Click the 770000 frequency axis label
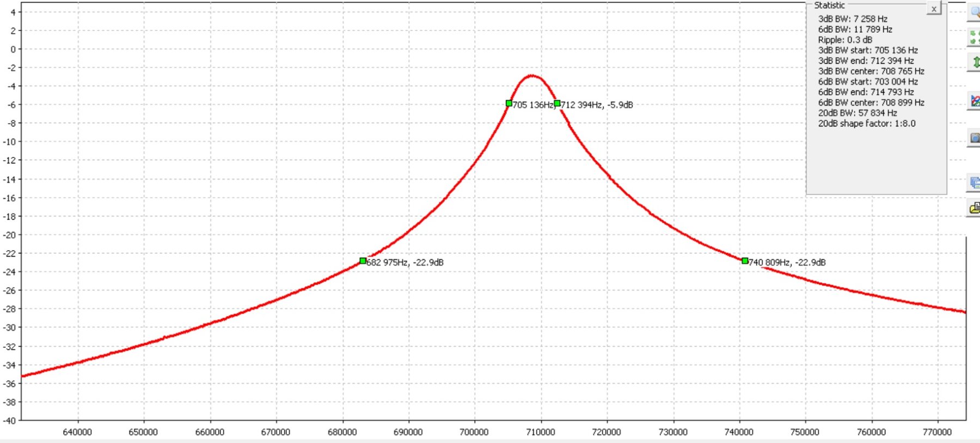980x443 pixels. pos(937,432)
